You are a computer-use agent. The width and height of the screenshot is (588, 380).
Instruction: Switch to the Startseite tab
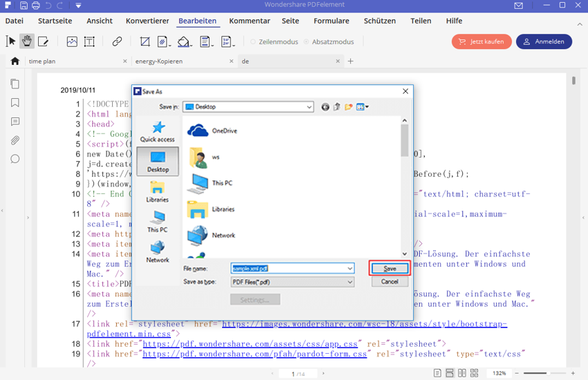[55, 21]
